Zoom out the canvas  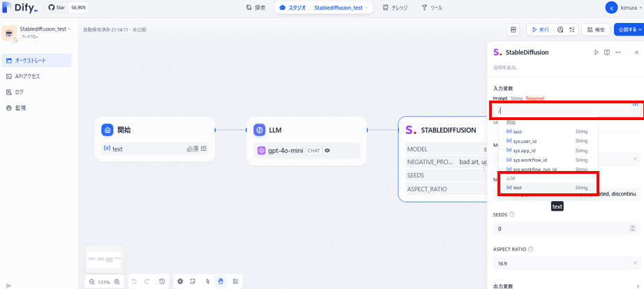tap(91, 281)
